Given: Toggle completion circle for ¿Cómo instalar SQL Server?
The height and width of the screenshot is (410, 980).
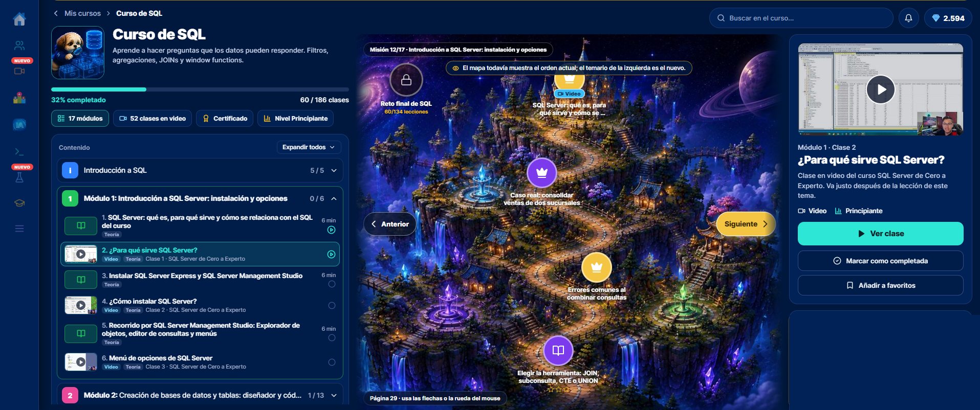Looking at the screenshot, I should coord(332,306).
